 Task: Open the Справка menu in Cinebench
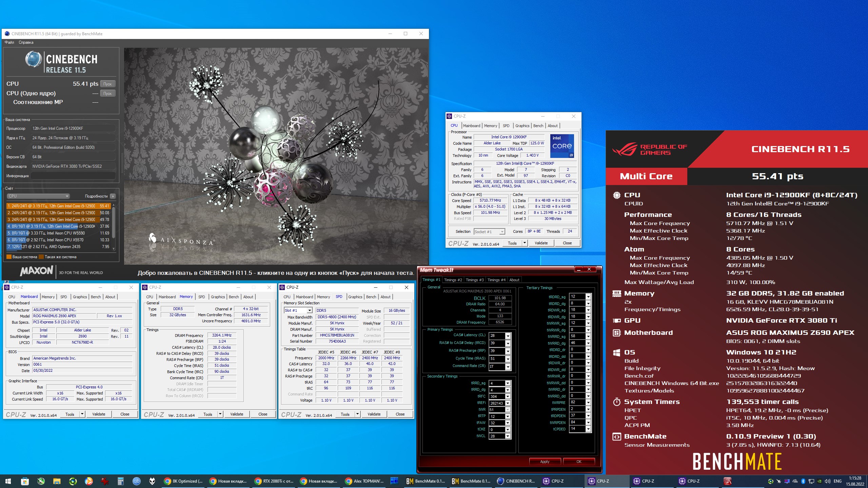26,42
